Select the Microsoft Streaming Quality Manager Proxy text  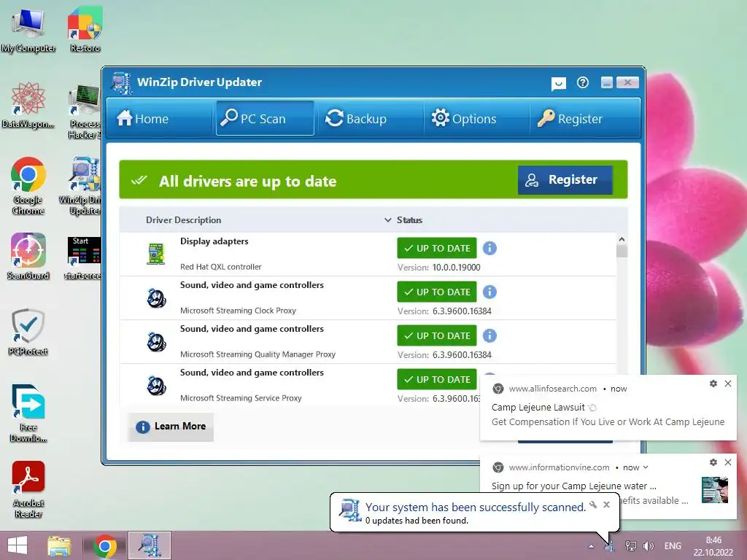[258, 354]
